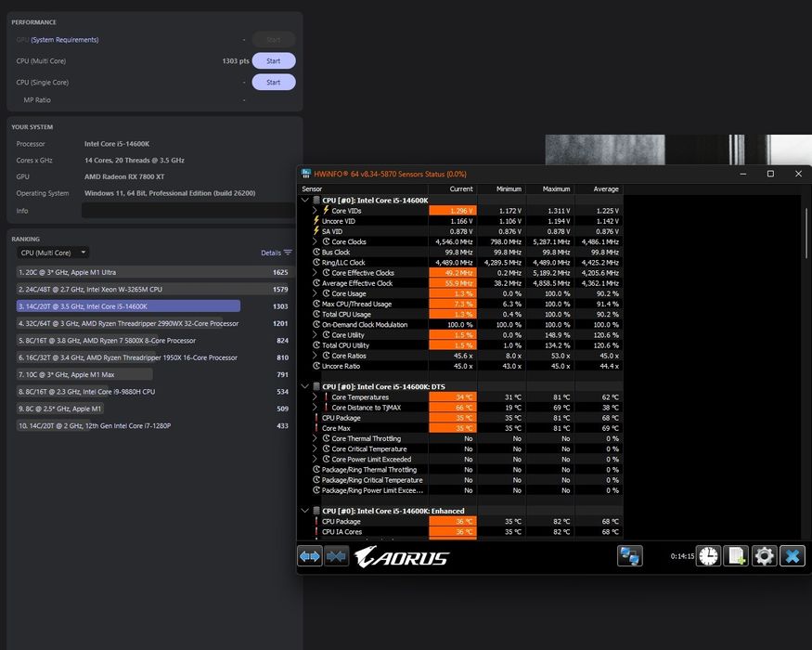Image resolution: width=812 pixels, height=650 pixels.
Task: Click the Uncore Ratio clock icon
Action: pos(316,366)
